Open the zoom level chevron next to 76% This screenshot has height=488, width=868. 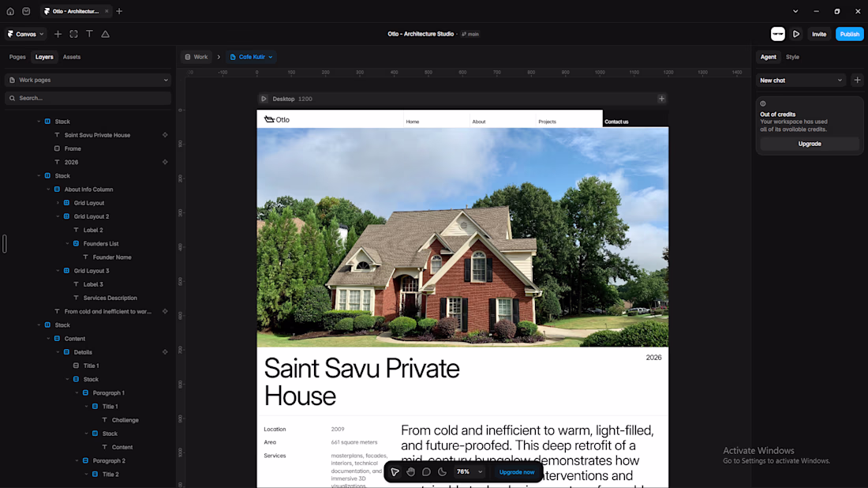click(x=480, y=472)
